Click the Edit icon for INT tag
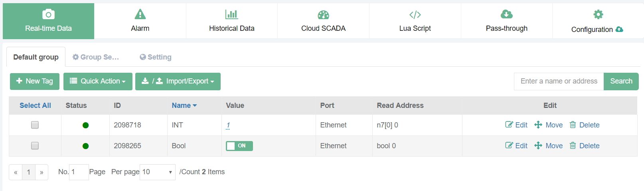The height and width of the screenshot is (191, 644). point(509,125)
